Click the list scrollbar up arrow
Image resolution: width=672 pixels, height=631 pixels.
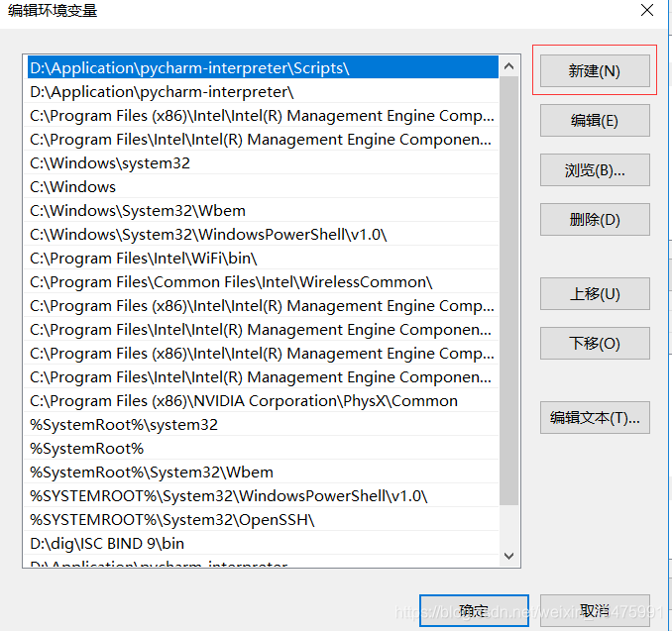click(x=509, y=66)
